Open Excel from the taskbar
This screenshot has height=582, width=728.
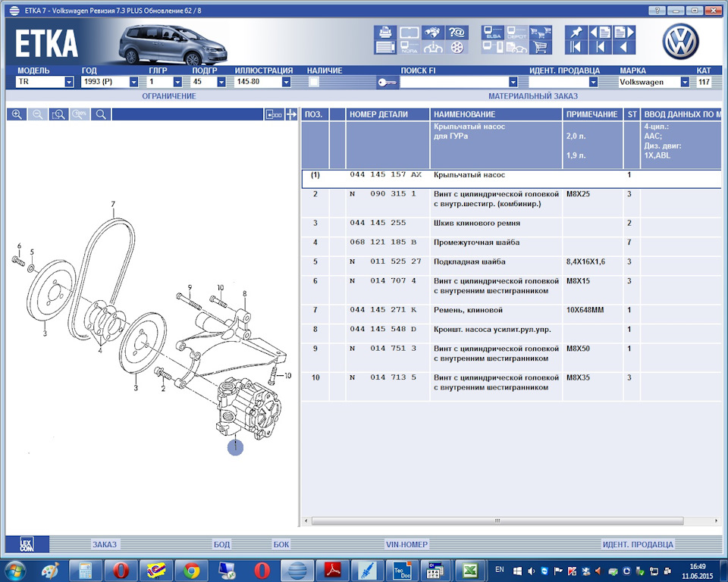click(471, 571)
